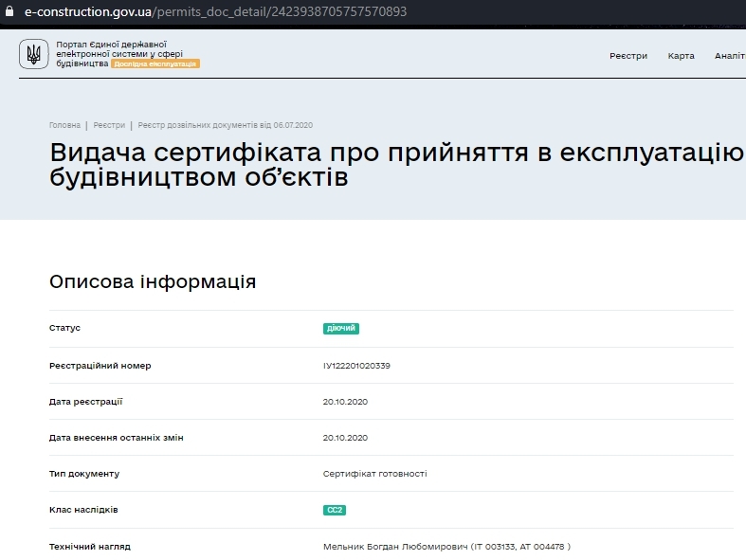Select registration number 'ІУ122201020339'
The height and width of the screenshot is (560, 746).
coord(356,366)
